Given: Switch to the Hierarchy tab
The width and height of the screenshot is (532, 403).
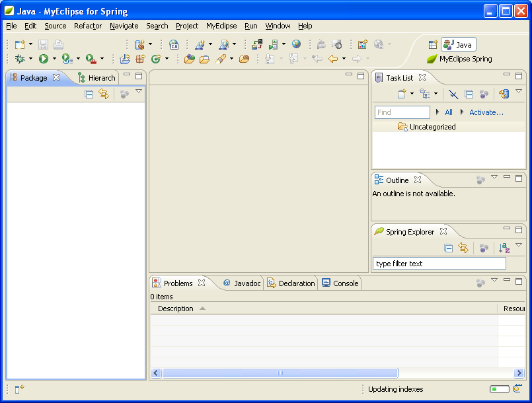Looking at the screenshot, I should pyautogui.click(x=97, y=78).
